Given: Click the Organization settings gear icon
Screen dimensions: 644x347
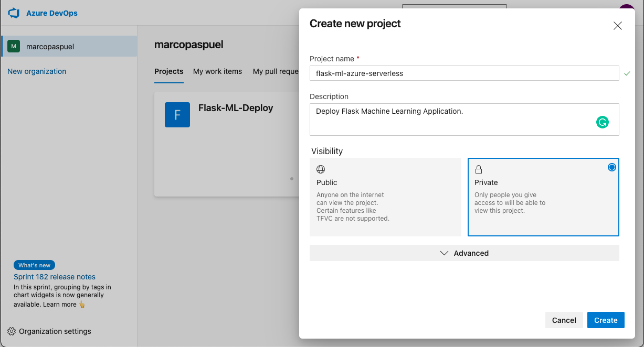Looking at the screenshot, I should tap(12, 331).
